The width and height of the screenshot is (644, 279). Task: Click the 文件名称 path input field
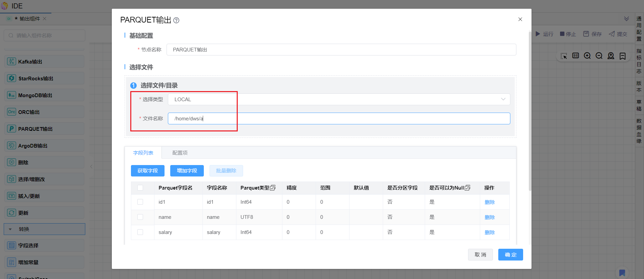(x=338, y=119)
